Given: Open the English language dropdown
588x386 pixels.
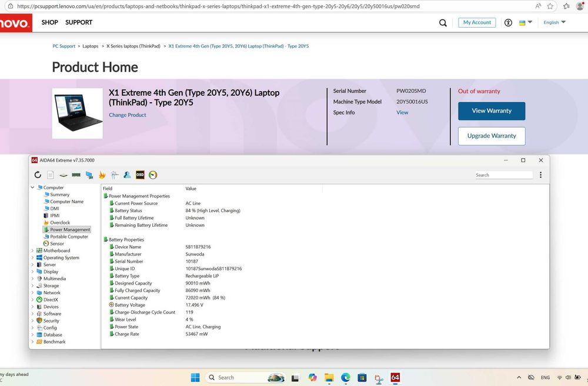Looking at the screenshot, I should tap(554, 22).
